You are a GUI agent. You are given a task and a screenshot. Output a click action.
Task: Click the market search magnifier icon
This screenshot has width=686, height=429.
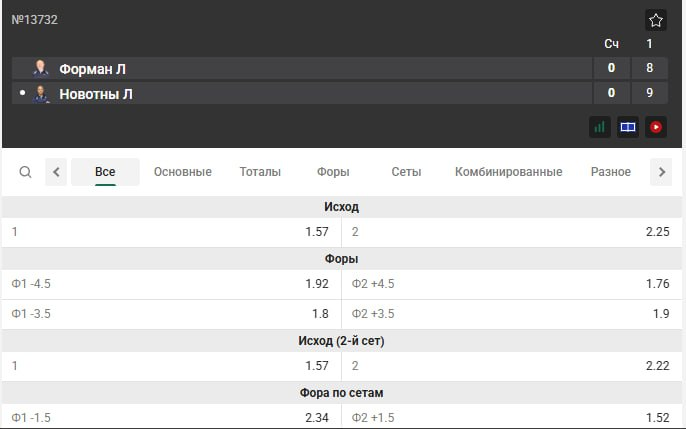click(x=26, y=172)
